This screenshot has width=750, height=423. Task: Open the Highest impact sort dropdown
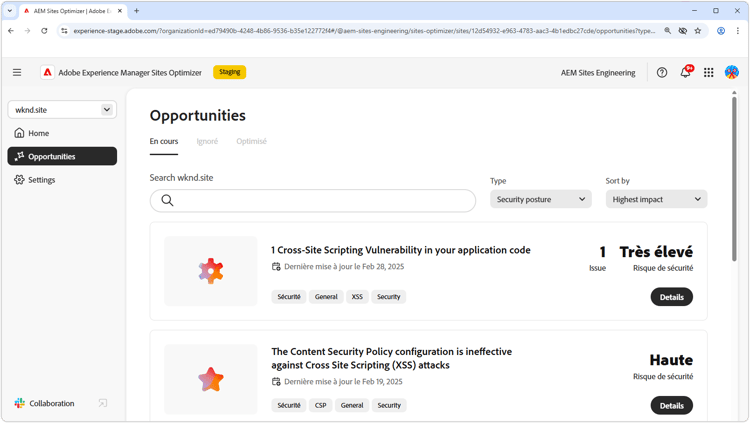tap(656, 199)
